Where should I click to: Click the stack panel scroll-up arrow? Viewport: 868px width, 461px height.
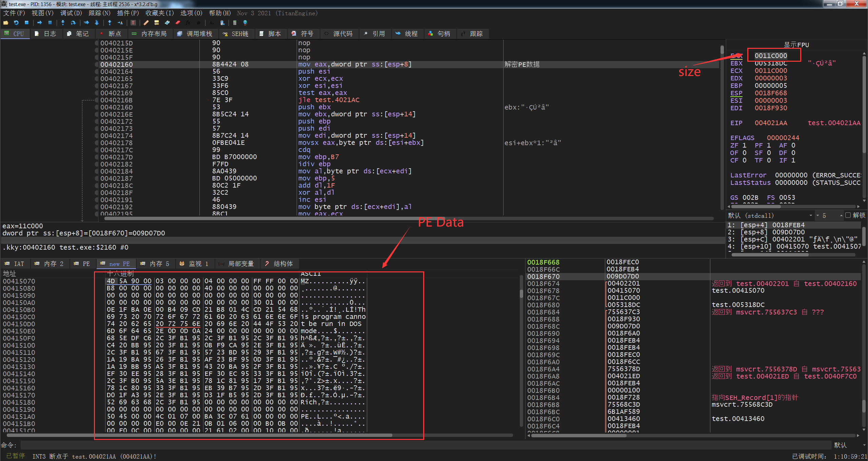[x=864, y=262]
